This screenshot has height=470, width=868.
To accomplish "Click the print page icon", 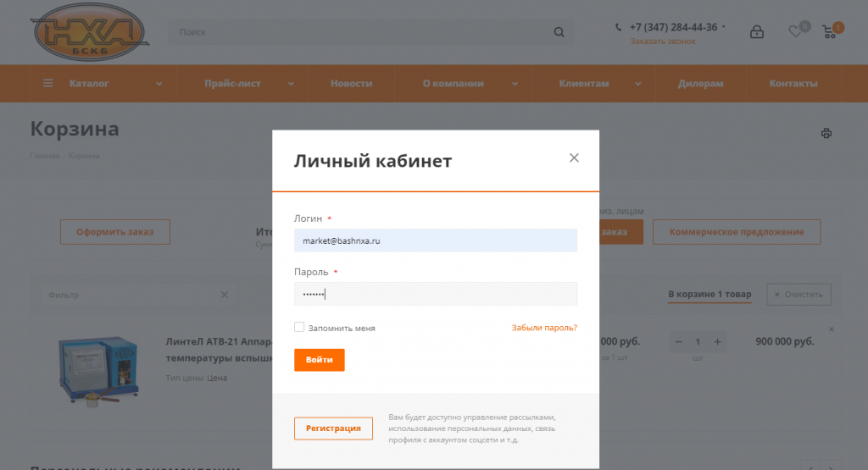I will coord(826,133).
